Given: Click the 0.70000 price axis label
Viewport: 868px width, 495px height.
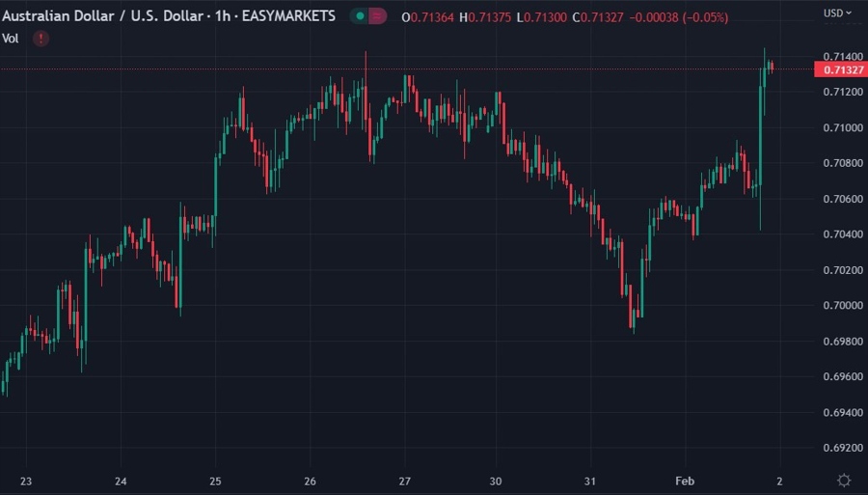Looking at the screenshot, I should 843,306.
